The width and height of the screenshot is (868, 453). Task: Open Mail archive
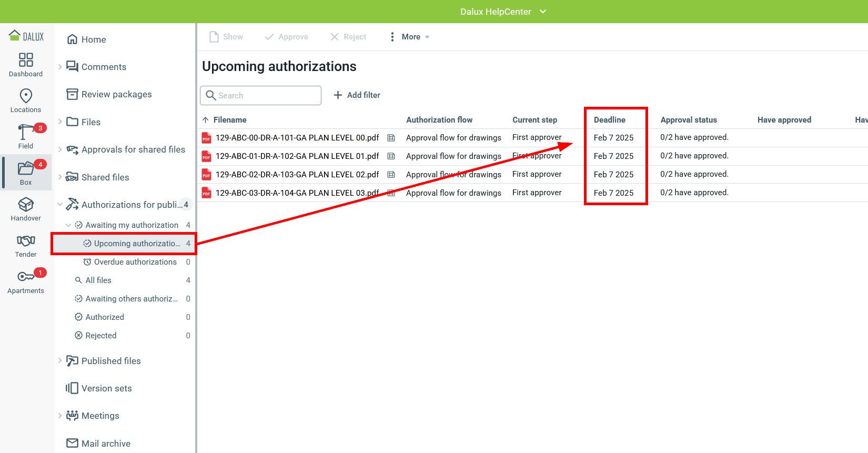click(106, 444)
